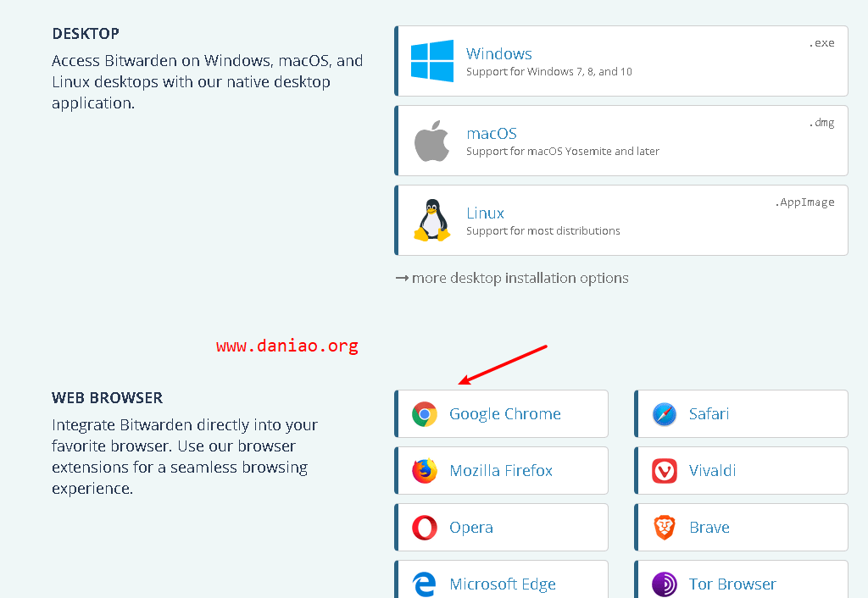Screen dimensions: 868x598
Task: Click the .exe file type label
Action: pos(821,43)
